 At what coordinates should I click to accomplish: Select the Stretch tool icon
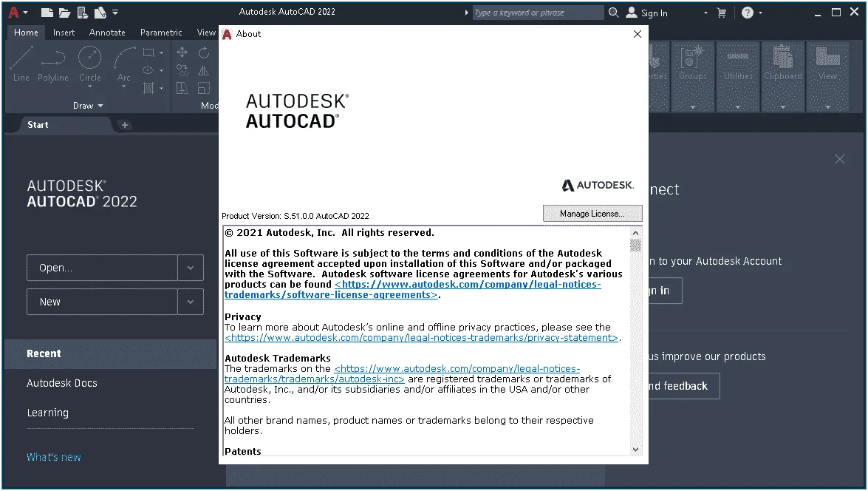click(182, 87)
